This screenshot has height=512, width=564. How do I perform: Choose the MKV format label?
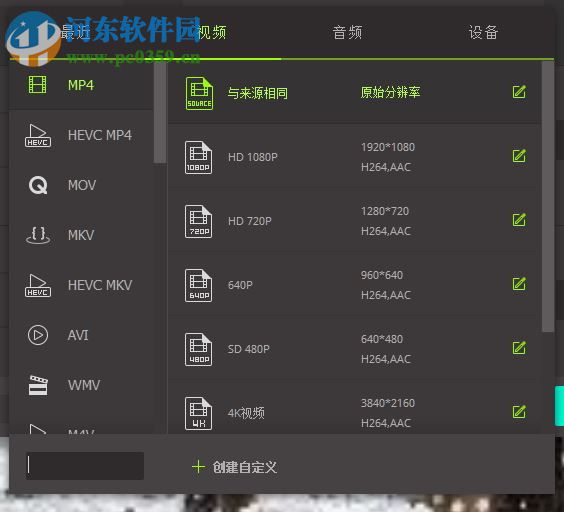coord(81,235)
